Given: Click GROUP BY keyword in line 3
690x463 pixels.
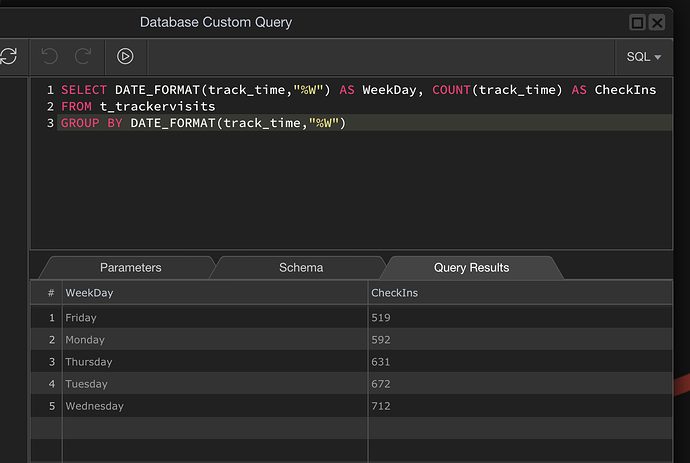Looking at the screenshot, I should tap(92, 123).
